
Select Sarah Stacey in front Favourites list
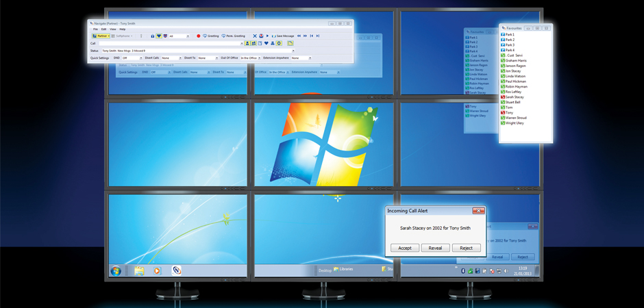coord(512,97)
